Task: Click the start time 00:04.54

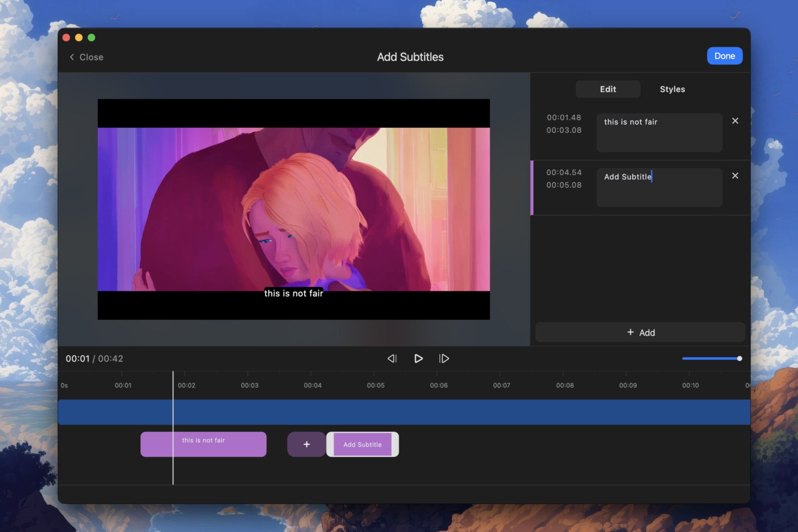Action: pos(564,172)
